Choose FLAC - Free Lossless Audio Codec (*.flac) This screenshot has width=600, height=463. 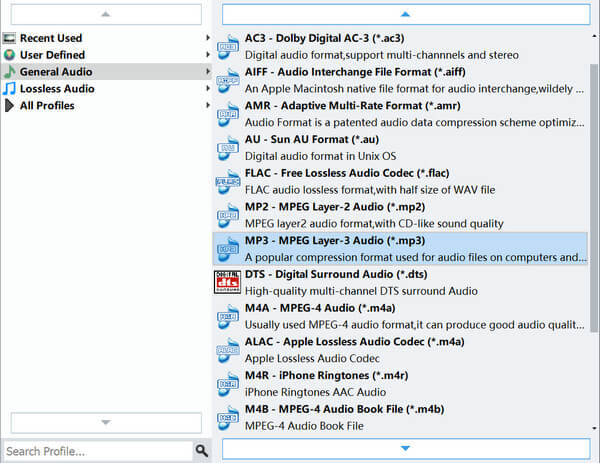coord(400,181)
